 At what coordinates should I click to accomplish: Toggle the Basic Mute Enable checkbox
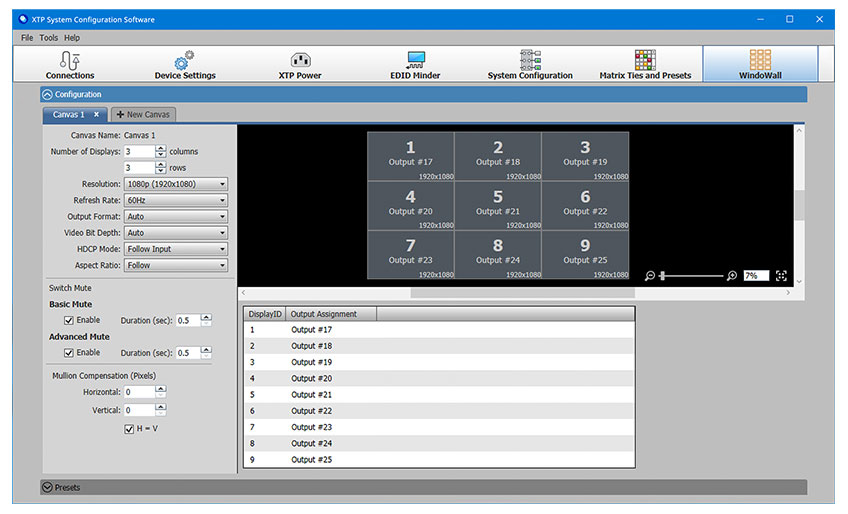(x=69, y=320)
